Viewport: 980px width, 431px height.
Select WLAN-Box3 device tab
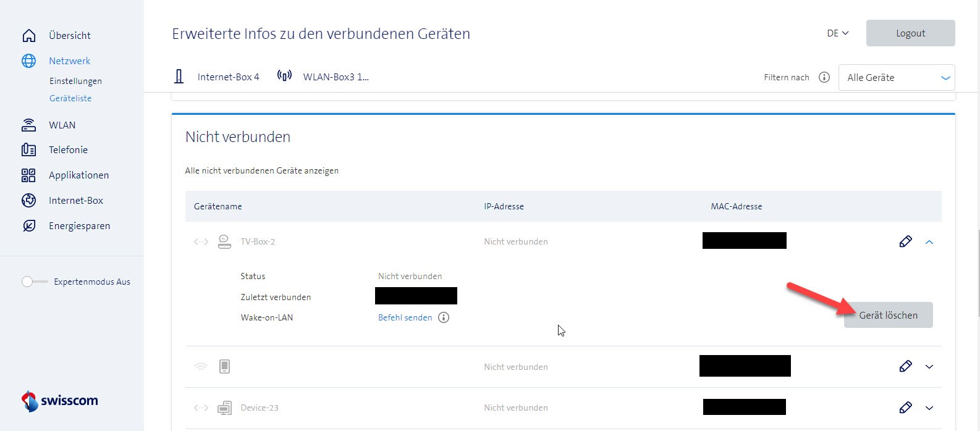pyautogui.click(x=324, y=77)
